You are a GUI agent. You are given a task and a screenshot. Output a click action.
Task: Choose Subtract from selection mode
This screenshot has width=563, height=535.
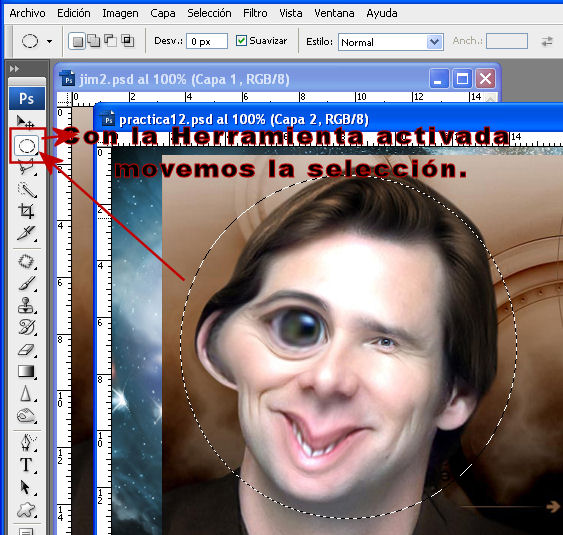(x=111, y=41)
